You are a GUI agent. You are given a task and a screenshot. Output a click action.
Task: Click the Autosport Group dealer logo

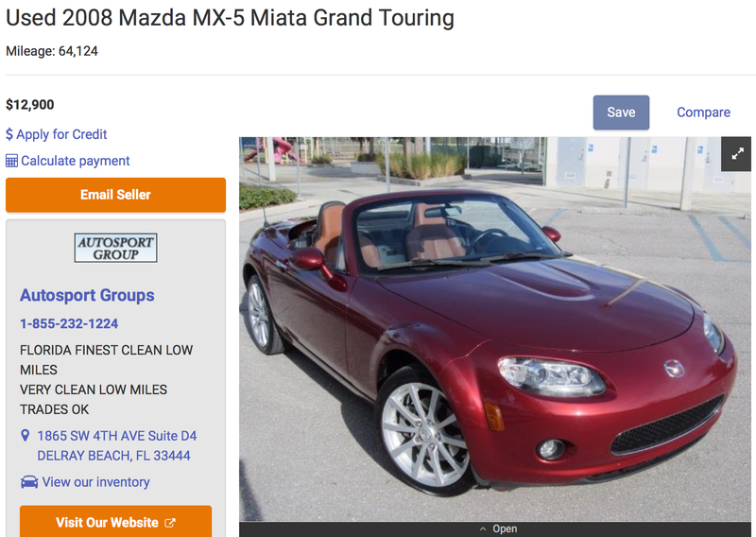[115, 248]
